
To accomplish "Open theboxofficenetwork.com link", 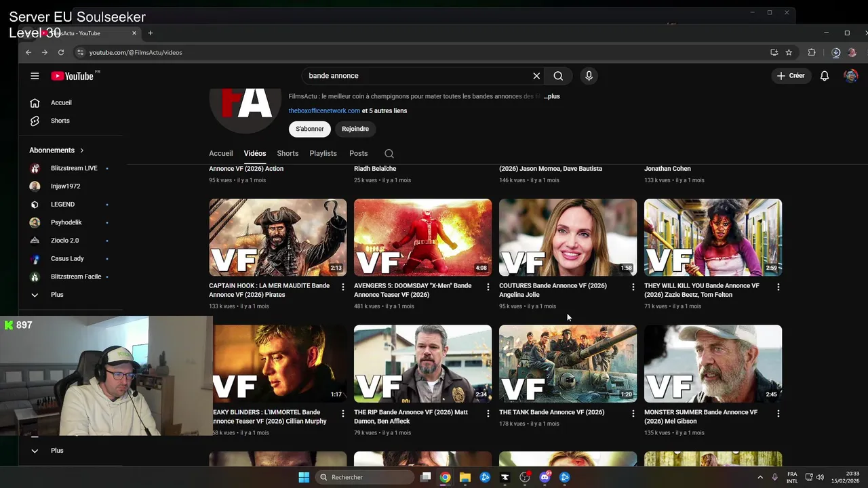I will [x=324, y=110].
